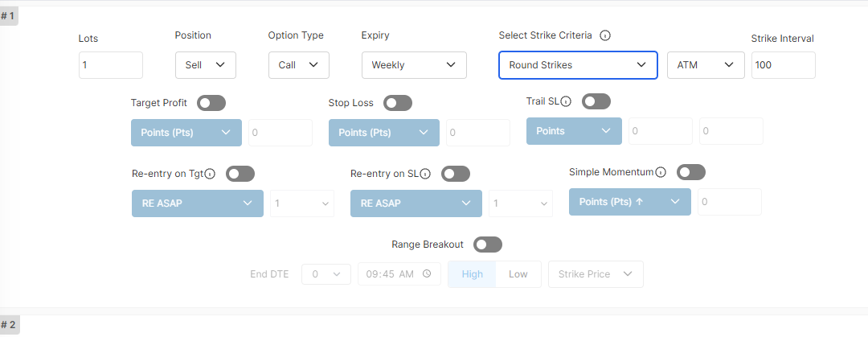
Task: Expand the Expiry Weekly dropdown
Action: [x=414, y=65]
